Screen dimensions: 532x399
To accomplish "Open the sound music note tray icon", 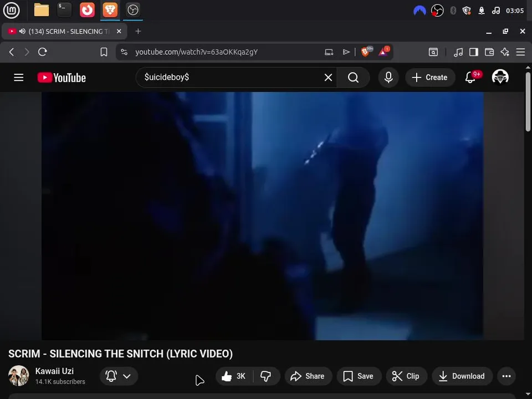I will pos(495,11).
